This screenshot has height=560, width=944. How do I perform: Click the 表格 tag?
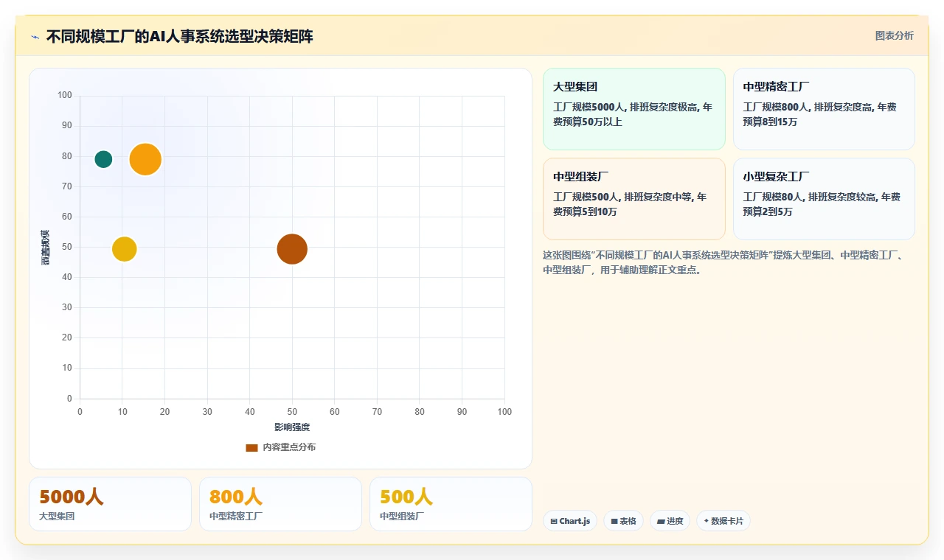[623, 521]
